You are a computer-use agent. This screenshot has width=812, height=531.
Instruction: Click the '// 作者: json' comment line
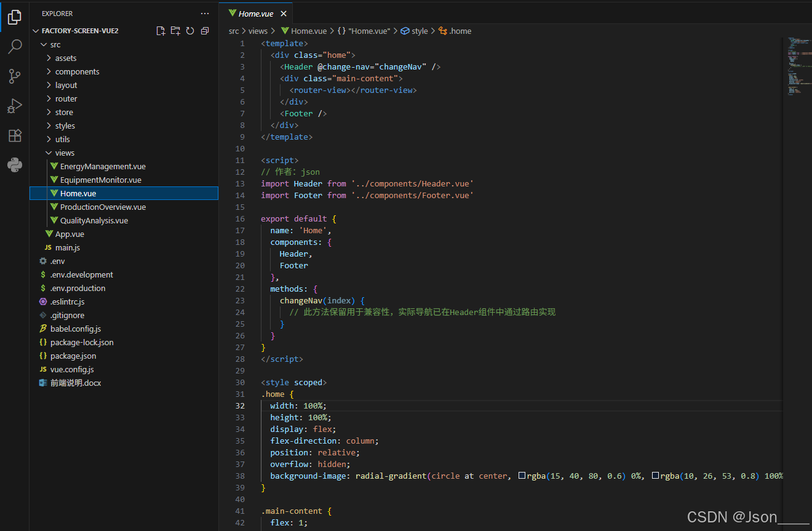(x=290, y=172)
